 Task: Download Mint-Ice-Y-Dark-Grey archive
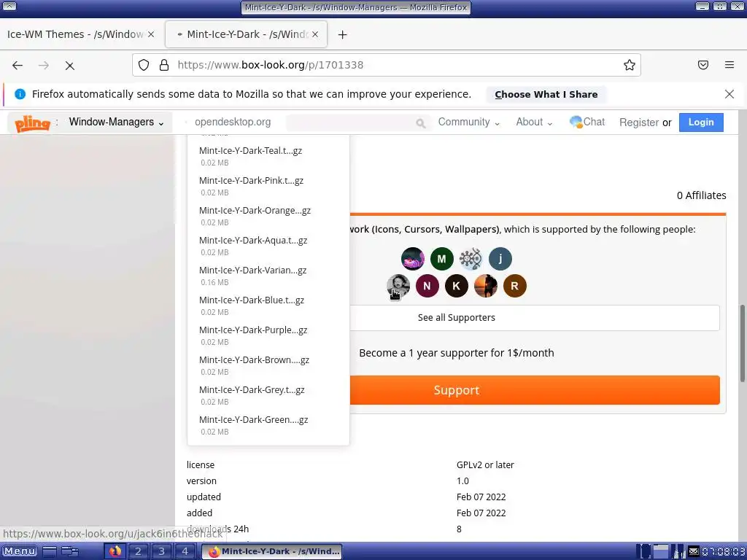[x=252, y=390]
